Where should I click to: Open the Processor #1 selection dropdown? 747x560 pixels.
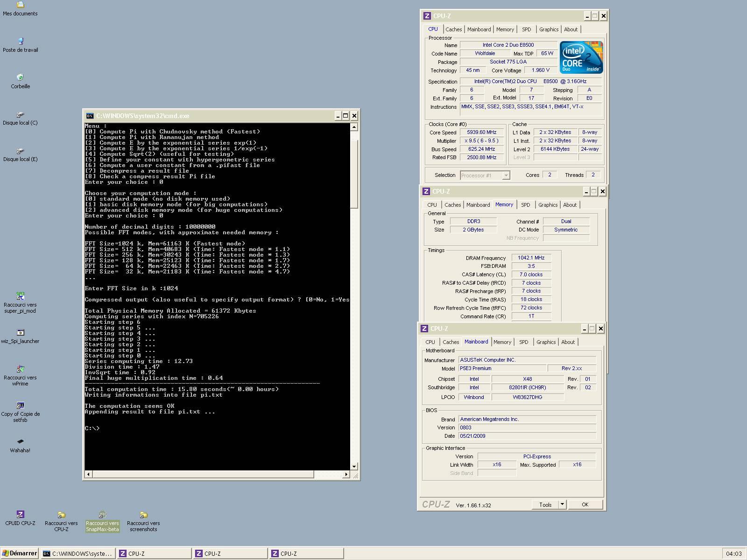506,175
